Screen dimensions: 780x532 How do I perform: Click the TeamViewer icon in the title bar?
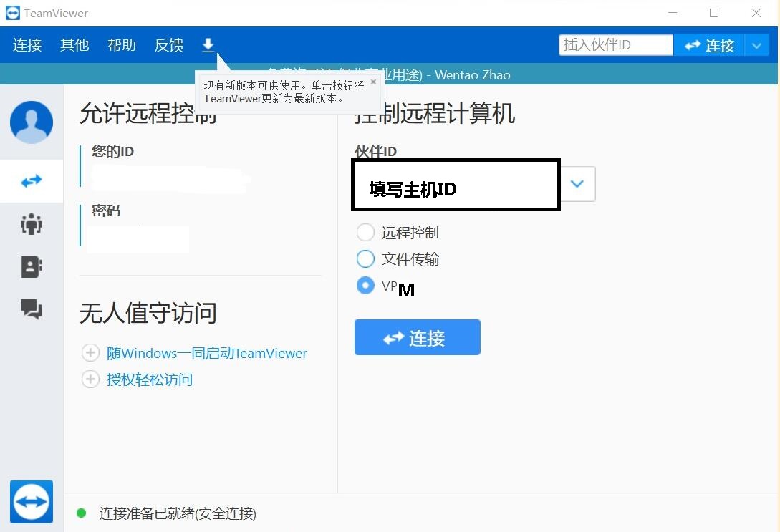pyautogui.click(x=12, y=12)
